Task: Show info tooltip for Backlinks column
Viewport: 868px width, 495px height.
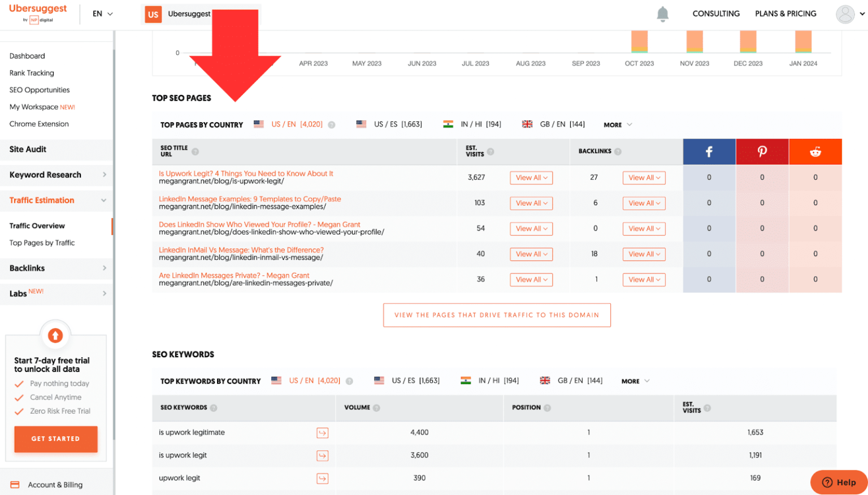Action: point(618,151)
